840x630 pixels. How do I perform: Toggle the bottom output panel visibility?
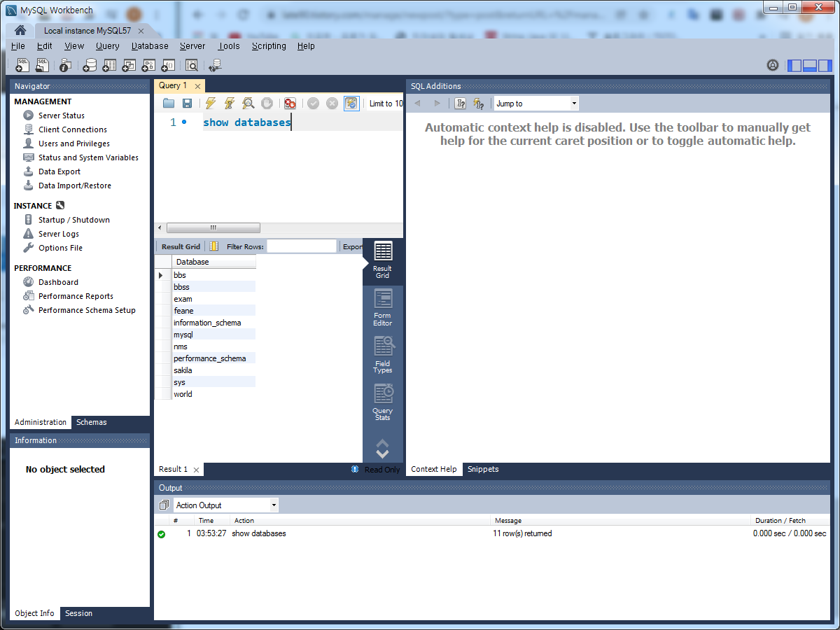810,65
